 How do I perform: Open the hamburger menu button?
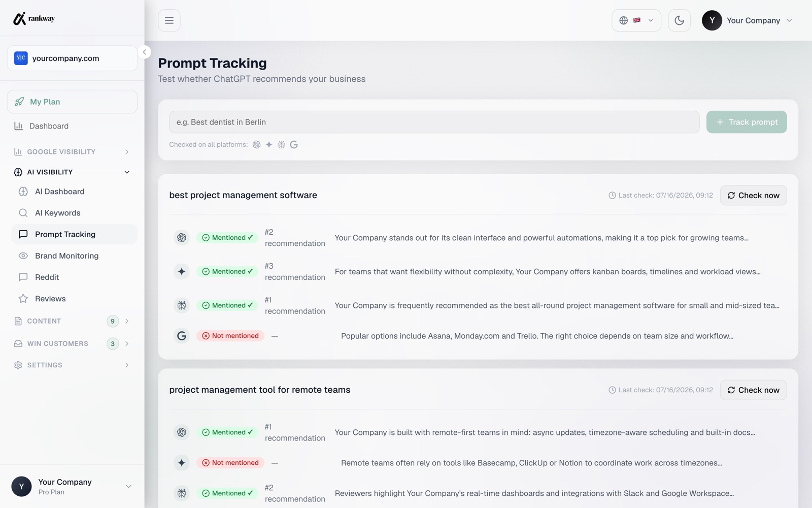pyautogui.click(x=169, y=20)
